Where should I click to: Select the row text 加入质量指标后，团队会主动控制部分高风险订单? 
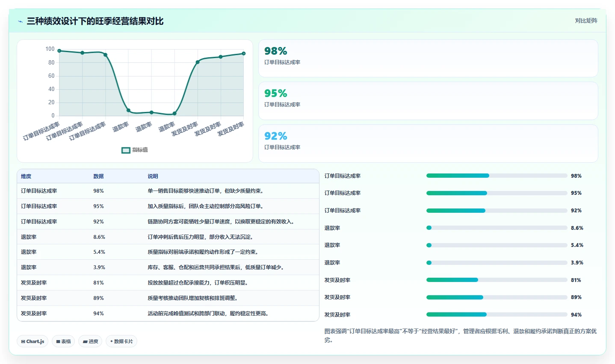click(x=204, y=206)
